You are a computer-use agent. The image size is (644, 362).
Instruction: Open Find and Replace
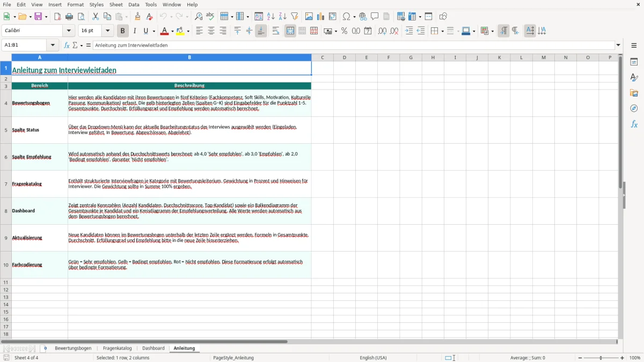coord(199,17)
